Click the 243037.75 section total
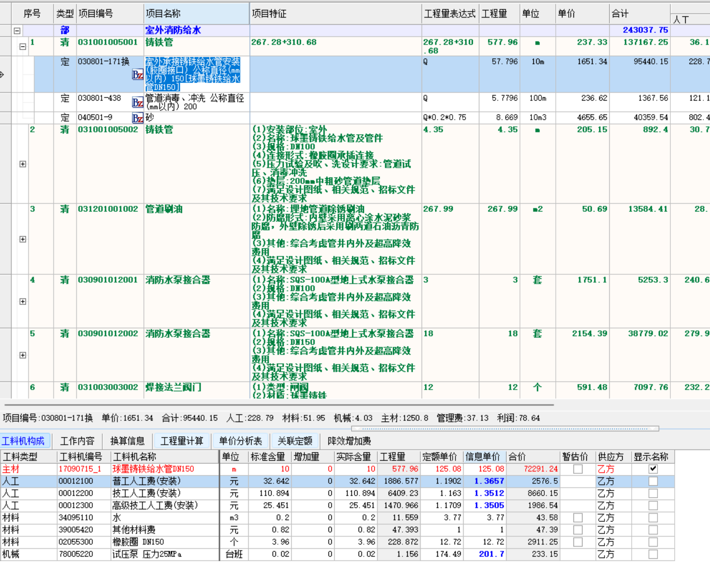 click(x=645, y=30)
